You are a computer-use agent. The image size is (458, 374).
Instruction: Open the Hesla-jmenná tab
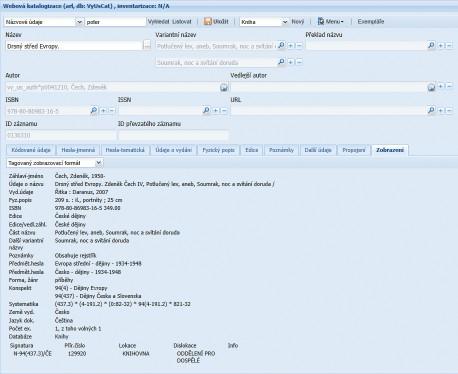point(78,150)
